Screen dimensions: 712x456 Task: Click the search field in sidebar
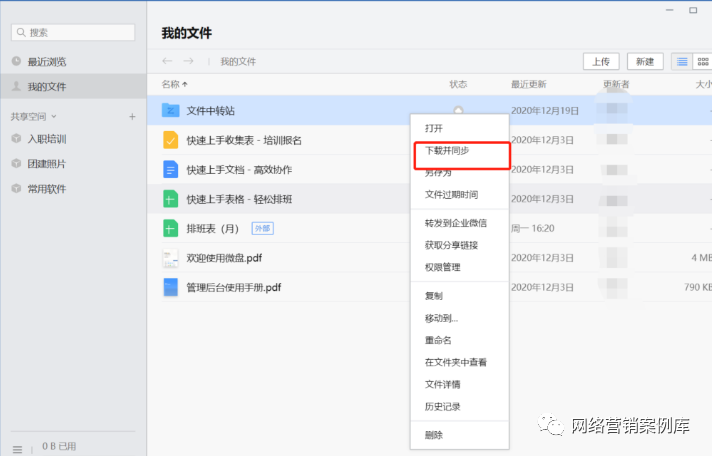[73, 33]
